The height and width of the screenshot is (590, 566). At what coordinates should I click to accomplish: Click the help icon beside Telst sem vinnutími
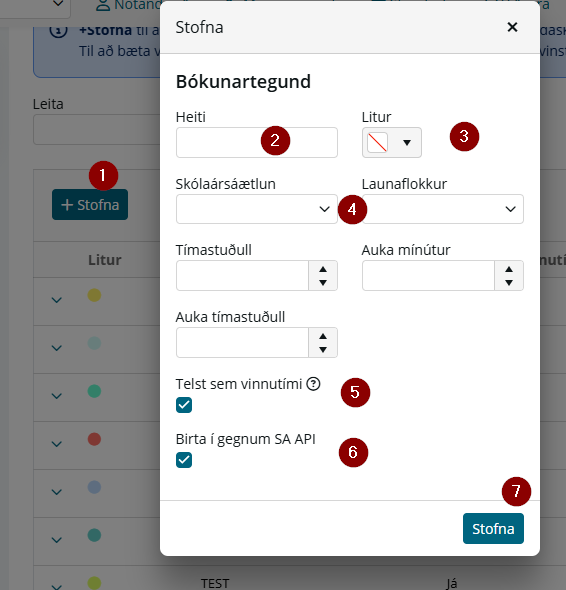(x=313, y=384)
